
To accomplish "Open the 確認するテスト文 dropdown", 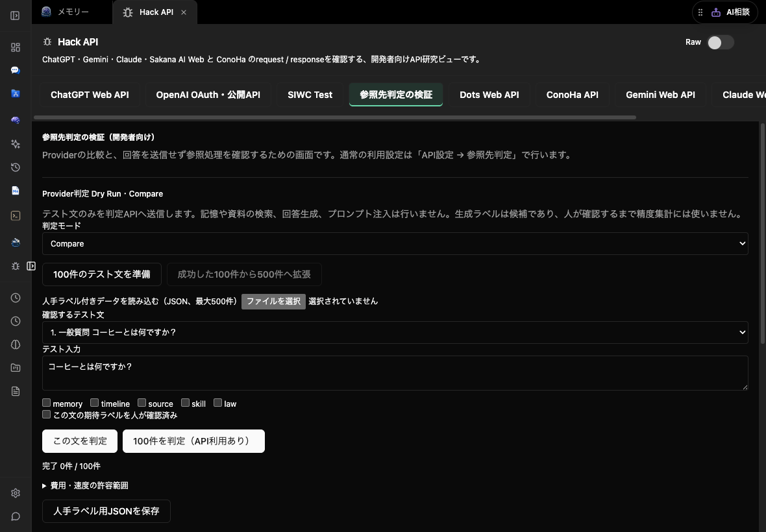I will click(x=395, y=332).
